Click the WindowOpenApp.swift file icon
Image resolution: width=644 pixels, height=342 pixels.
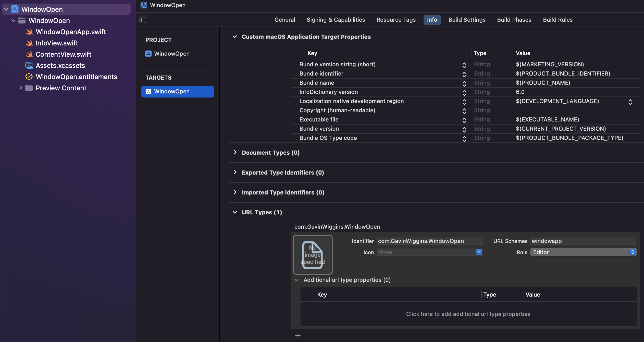[x=29, y=32]
